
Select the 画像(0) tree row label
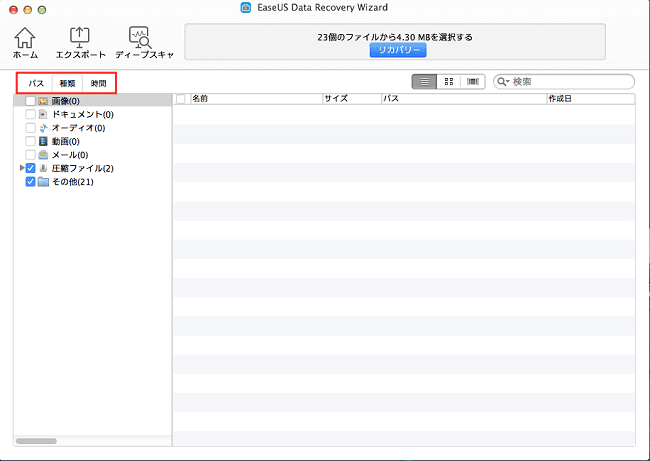[65, 101]
